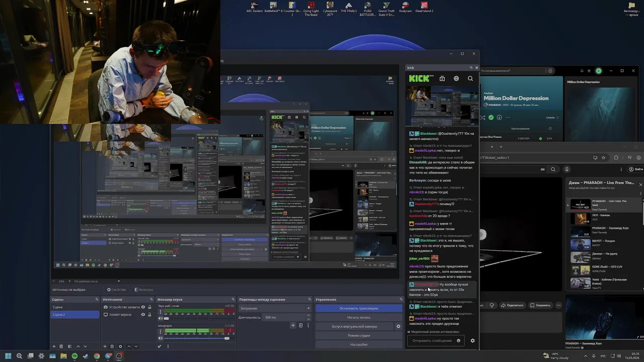This screenshot has width=644, height=362.
Task: Download the album in Spotify window
Action: tap(499, 118)
